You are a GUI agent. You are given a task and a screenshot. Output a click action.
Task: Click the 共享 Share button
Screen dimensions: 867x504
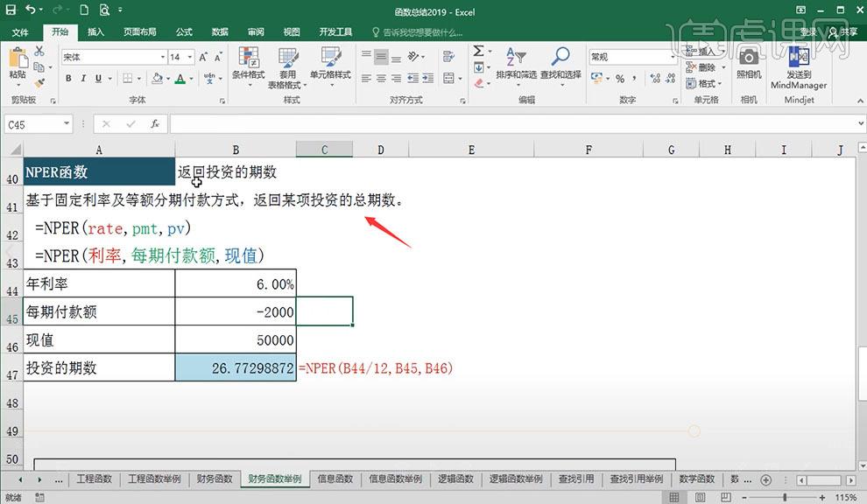(x=842, y=32)
